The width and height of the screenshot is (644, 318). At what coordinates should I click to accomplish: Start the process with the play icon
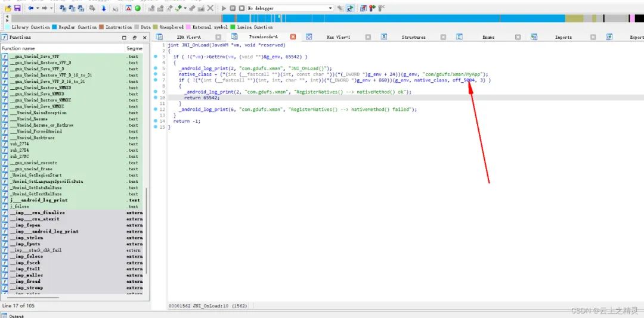tap(224, 8)
